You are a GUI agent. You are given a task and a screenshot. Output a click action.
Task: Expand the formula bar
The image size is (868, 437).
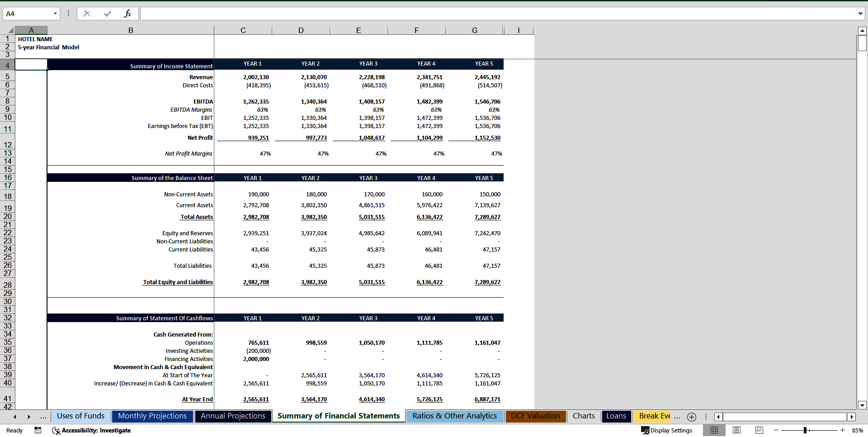tap(860, 14)
